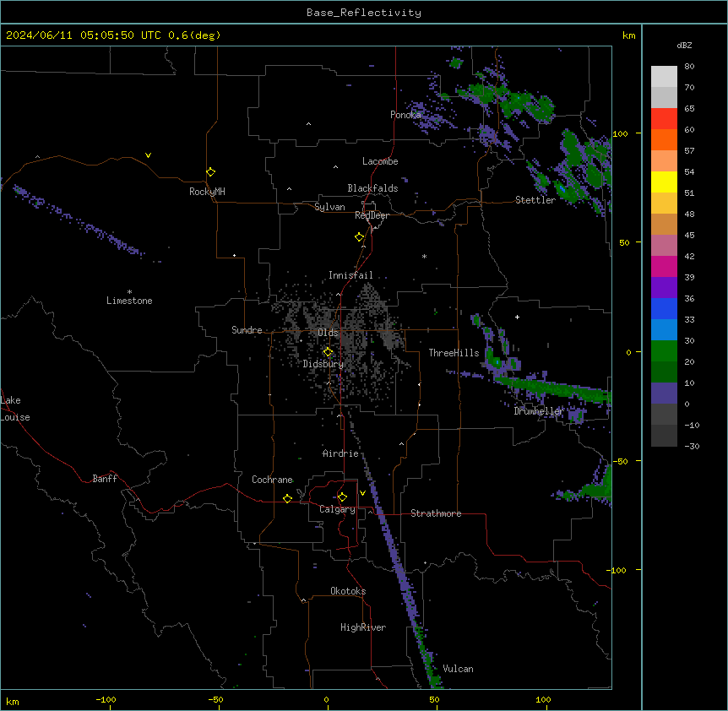Click the yellow diamond marker above Calgary

coord(342,497)
